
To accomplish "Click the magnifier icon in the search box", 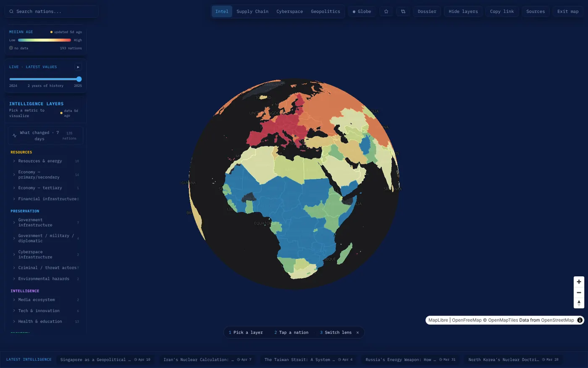I will pyautogui.click(x=11, y=11).
